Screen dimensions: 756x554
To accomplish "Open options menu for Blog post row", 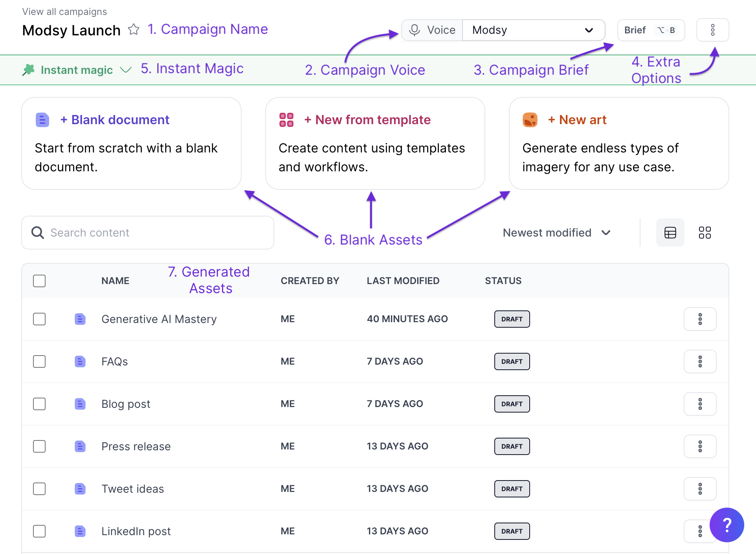I will click(700, 404).
